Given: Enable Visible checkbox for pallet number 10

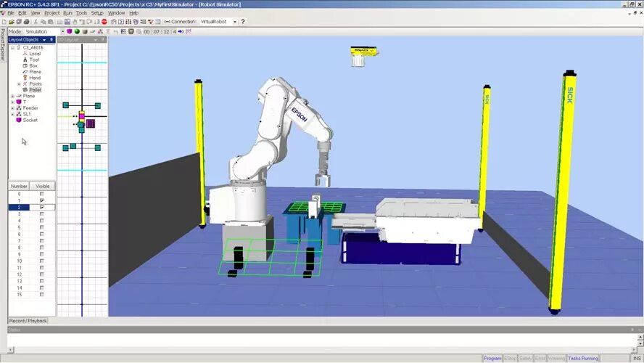Looking at the screenshot, I should [x=41, y=261].
